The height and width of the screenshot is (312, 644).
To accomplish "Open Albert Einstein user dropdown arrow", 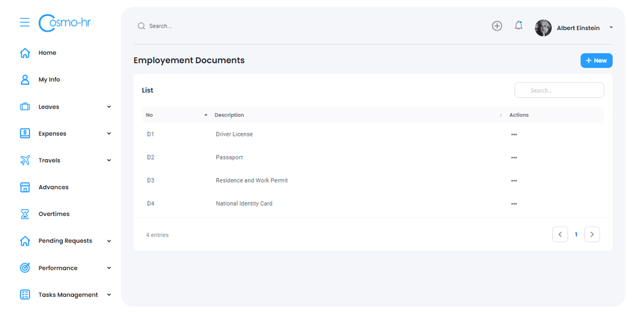I will (611, 28).
